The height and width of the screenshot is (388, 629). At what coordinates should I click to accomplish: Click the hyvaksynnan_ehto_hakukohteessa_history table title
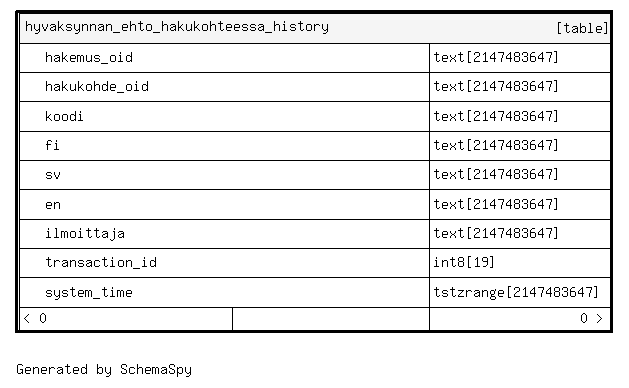tap(177, 27)
